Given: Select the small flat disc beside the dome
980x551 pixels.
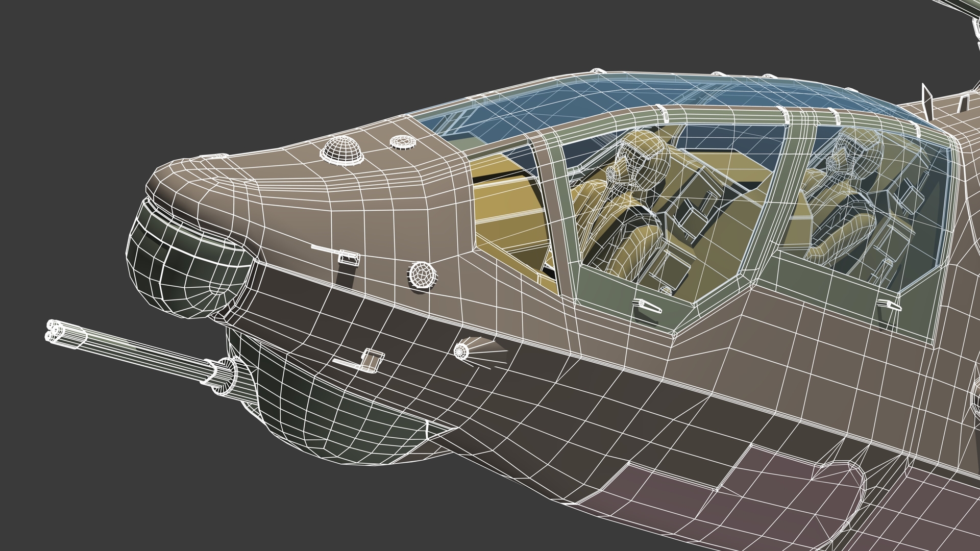Looking at the screenshot, I should pyautogui.click(x=404, y=141).
